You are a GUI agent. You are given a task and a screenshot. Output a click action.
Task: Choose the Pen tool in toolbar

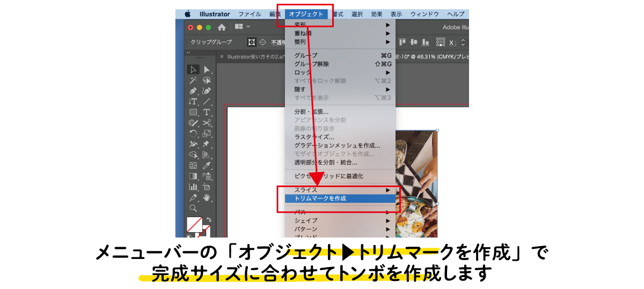click(193, 91)
